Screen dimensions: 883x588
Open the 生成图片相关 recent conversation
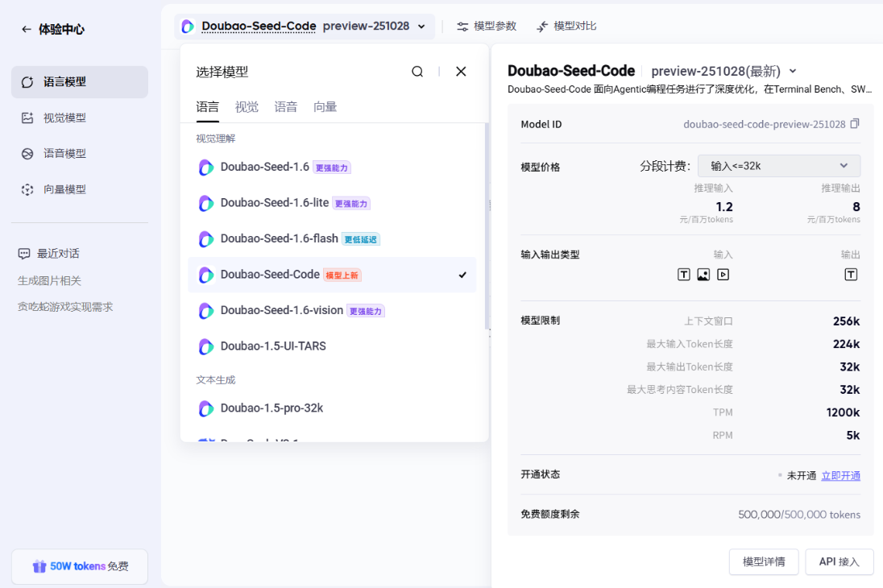50,280
